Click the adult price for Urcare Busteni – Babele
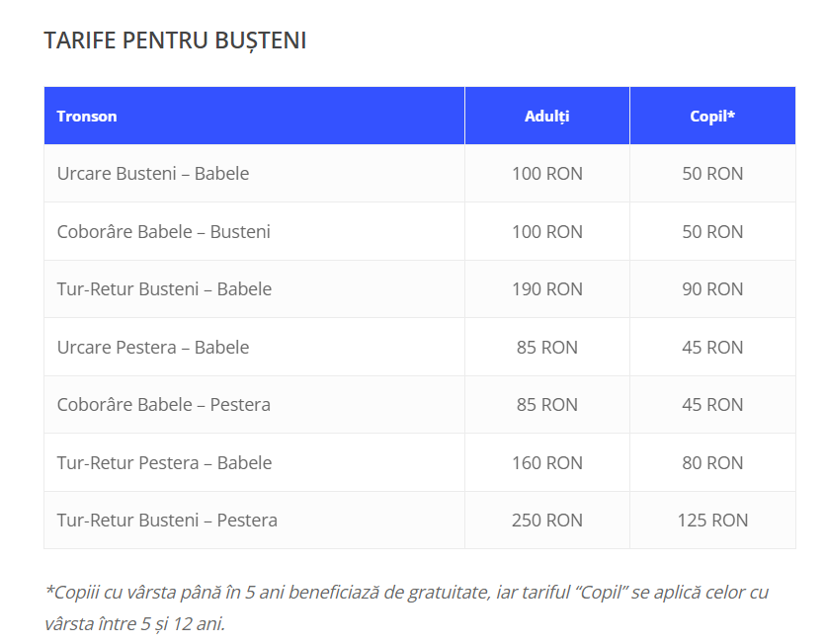 tap(546, 174)
